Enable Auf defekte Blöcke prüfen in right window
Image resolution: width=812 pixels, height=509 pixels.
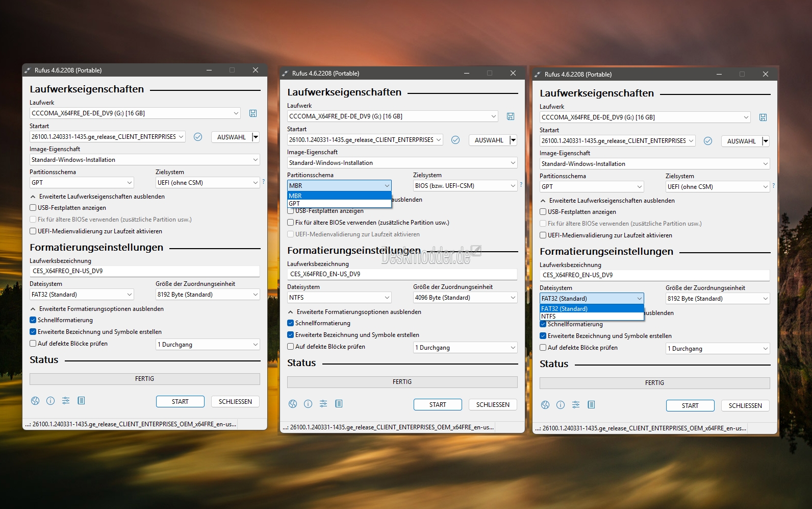[543, 348]
